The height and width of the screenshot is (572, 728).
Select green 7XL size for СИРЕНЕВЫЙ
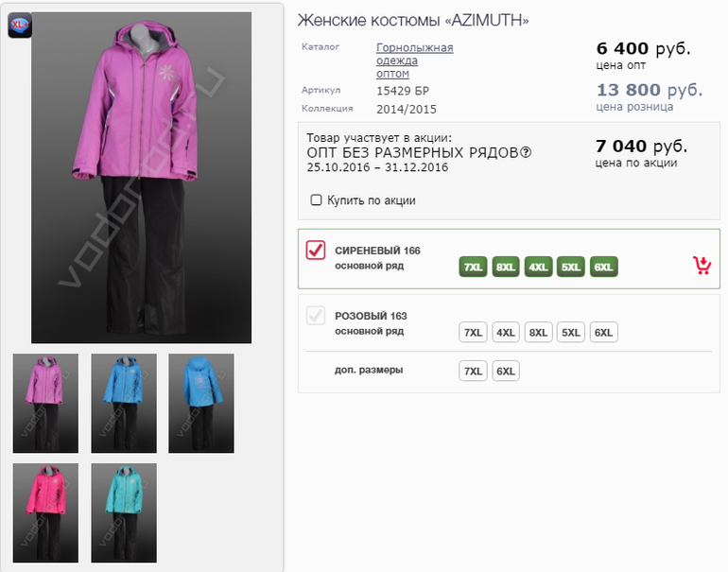pyautogui.click(x=473, y=267)
